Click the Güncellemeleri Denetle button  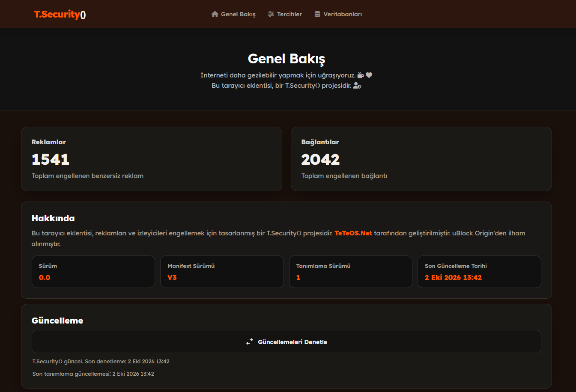(287, 342)
